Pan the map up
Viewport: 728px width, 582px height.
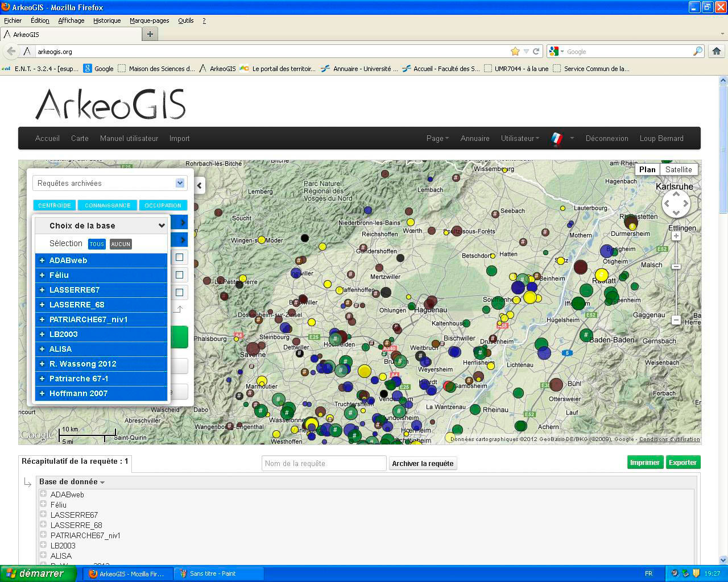(676, 194)
